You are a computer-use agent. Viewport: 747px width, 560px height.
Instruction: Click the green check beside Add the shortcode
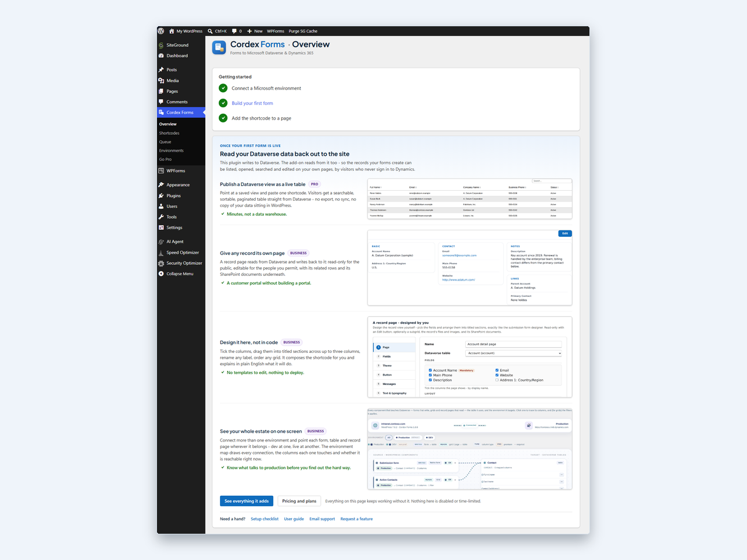click(x=223, y=118)
